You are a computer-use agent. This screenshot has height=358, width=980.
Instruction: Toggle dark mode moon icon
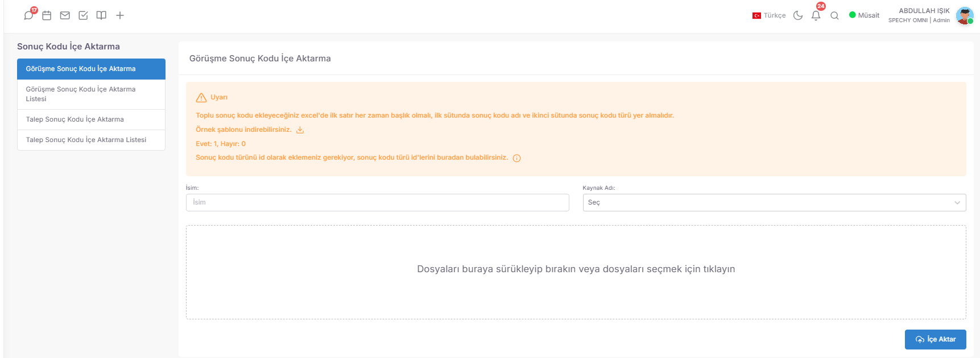[x=798, y=15]
